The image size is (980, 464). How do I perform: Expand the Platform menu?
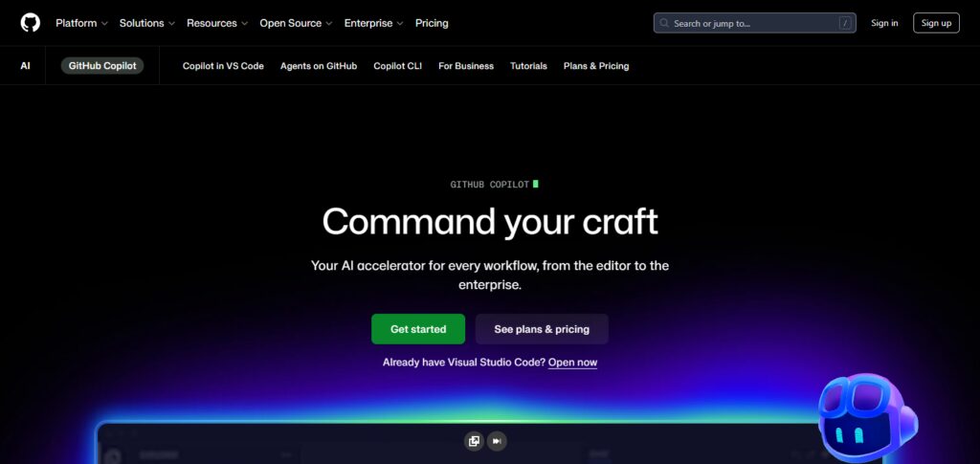click(x=81, y=23)
